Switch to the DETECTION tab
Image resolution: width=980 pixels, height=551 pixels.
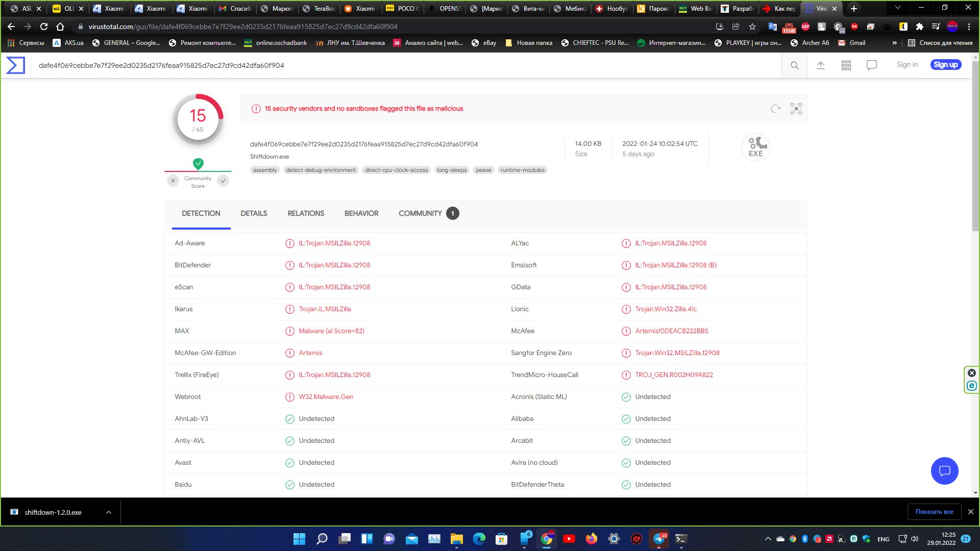[201, 214]
